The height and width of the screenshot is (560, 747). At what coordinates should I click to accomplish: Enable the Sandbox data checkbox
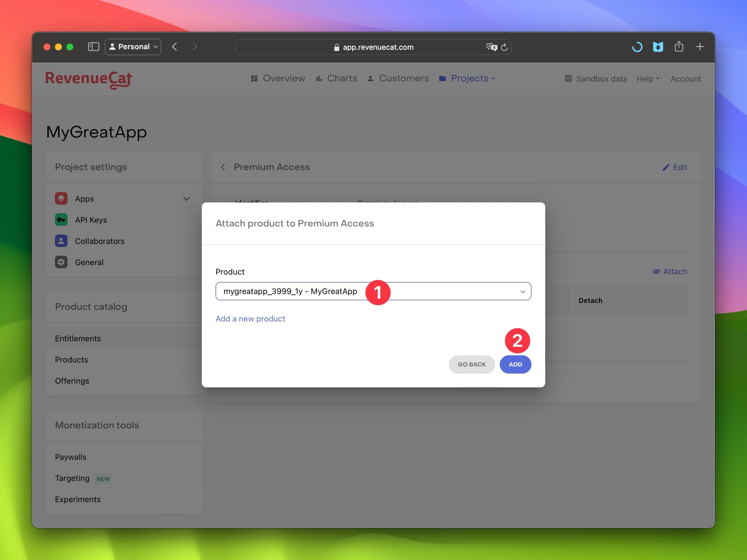tap(568, 78)
